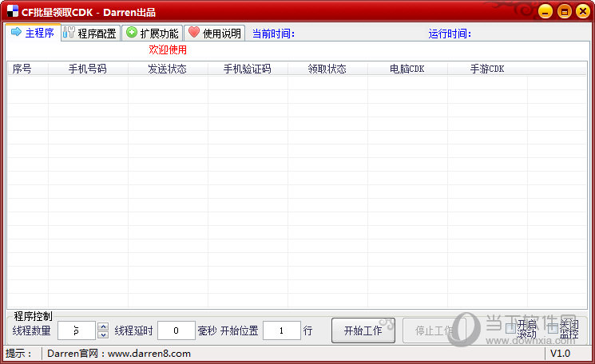Screen dimensions: 595x364
Task: Click the 电脑CDK column header
Action: [x=407, y=69]
